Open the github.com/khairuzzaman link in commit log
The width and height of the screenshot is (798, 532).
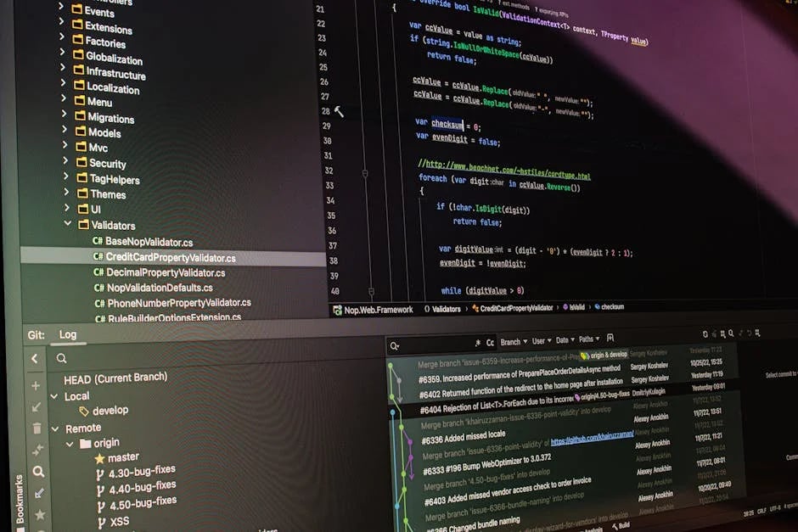click(x=592, y=438)
